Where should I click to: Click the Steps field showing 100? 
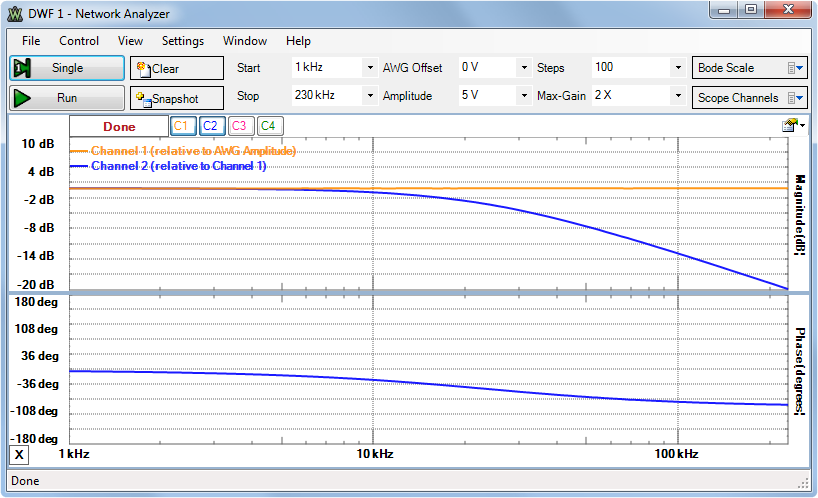pos(631,67)
